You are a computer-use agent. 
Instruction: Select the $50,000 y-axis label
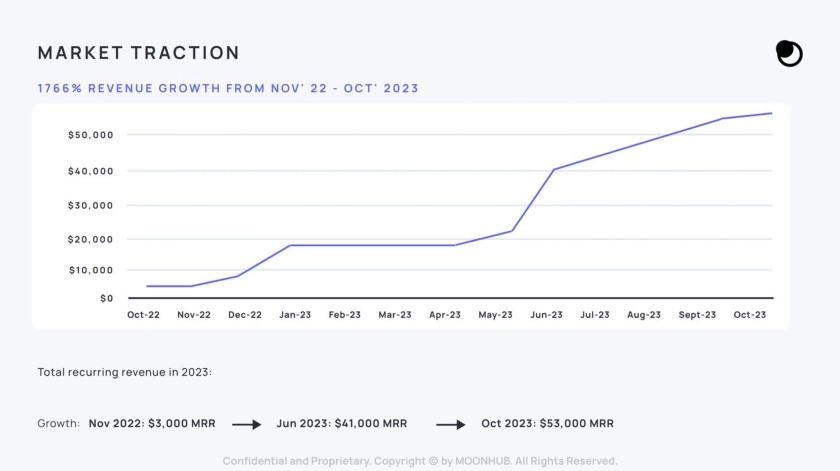[x=90, y=135]
